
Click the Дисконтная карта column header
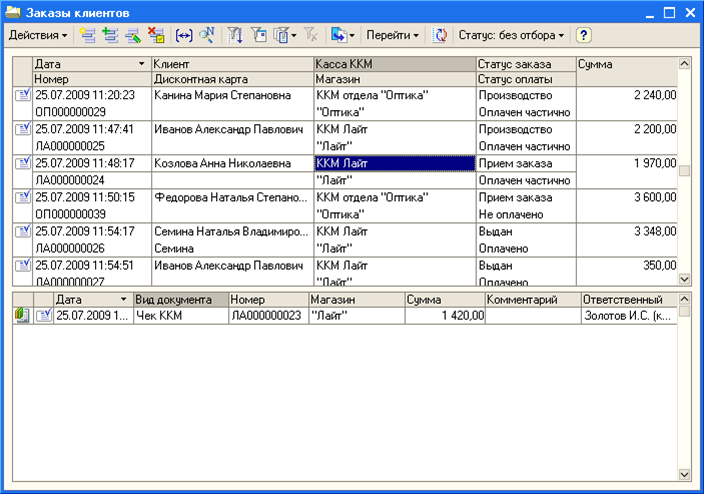[233, 79]
